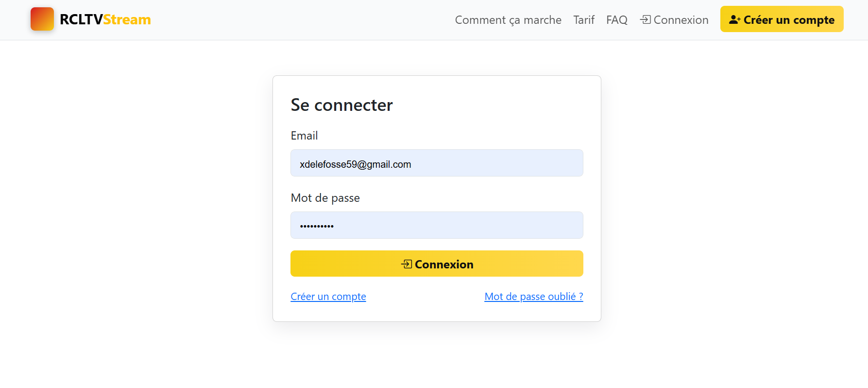Click the orange RCLTVStream logo icon
868x388 pixels.
click(x=42, y=19)
